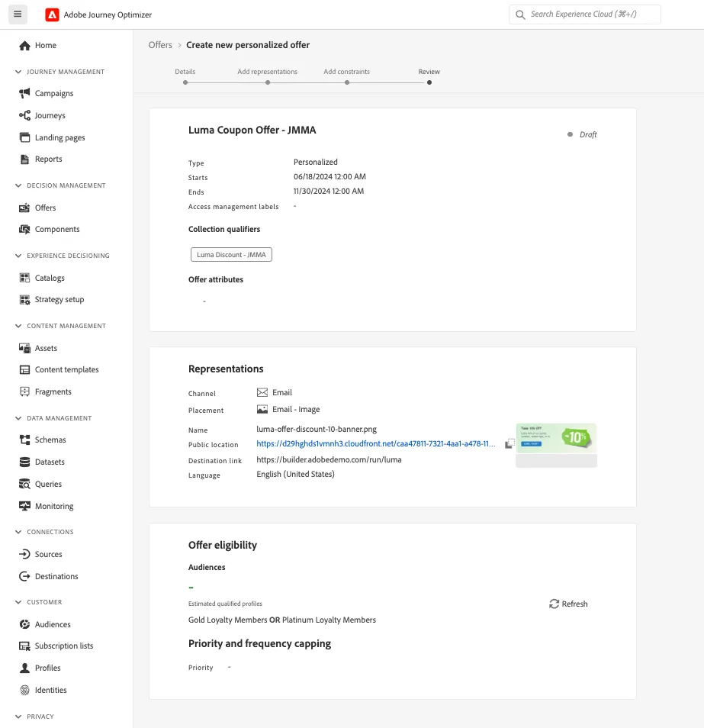
Task: Refresh estimated qualified profiles
Action: 568,604
